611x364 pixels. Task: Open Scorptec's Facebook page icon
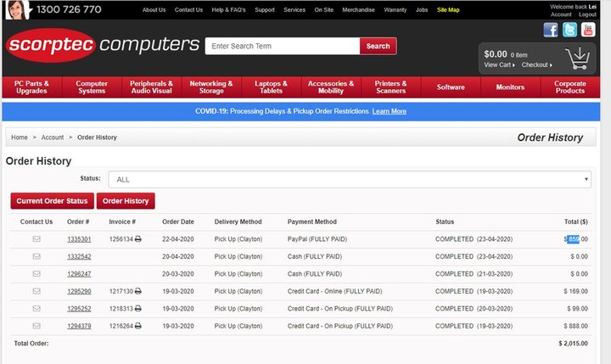(x=551, y=30)
